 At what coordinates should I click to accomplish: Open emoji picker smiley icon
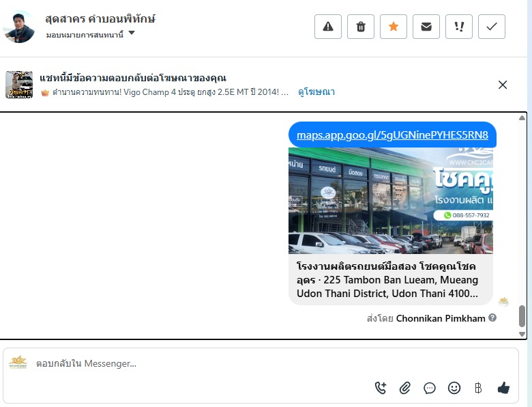(x=454, y=388)
